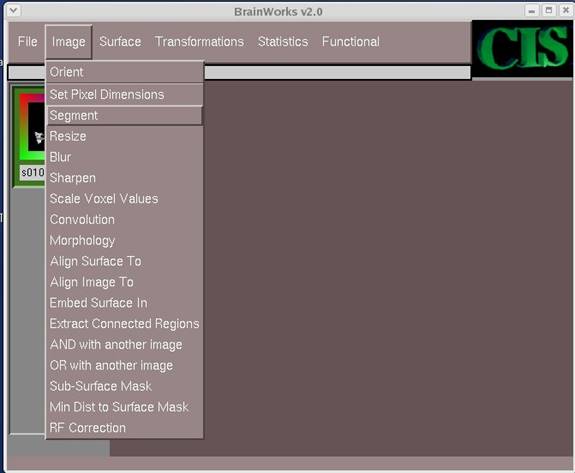Open the File menu
575x473 pixels.
click(28, 41)
